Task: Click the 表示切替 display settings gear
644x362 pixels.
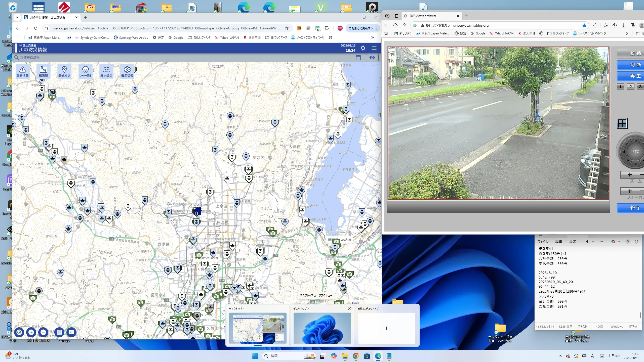Action: coord(127,71)
